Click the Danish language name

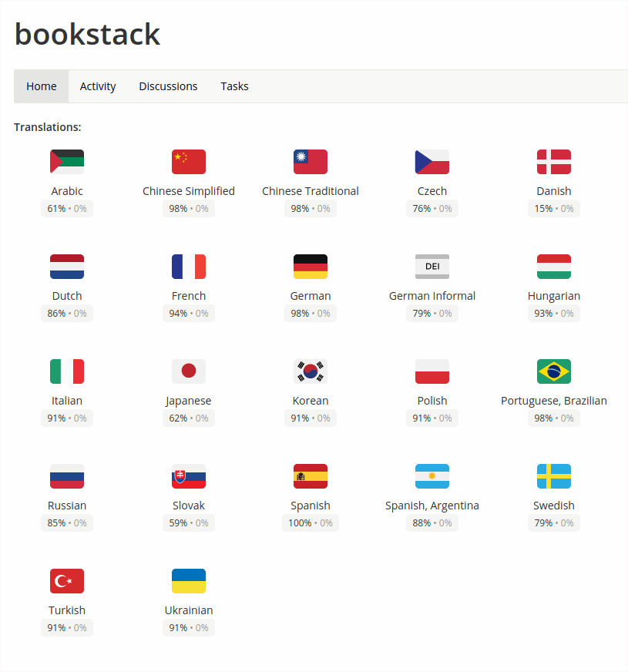[x=553, y=191]
